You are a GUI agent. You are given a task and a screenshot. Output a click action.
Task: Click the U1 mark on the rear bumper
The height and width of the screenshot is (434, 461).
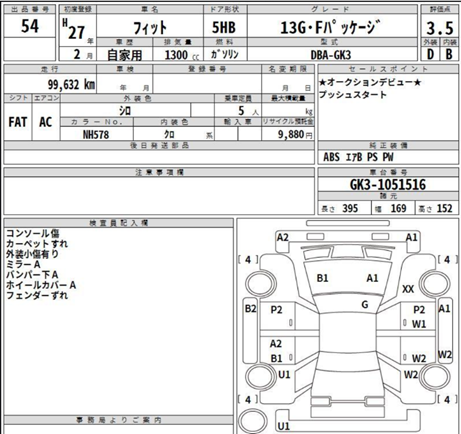click(x=283, y=426)
